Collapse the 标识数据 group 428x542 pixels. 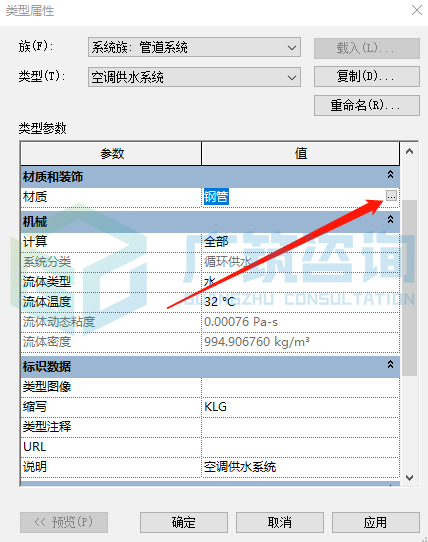[x=390, y=364]
